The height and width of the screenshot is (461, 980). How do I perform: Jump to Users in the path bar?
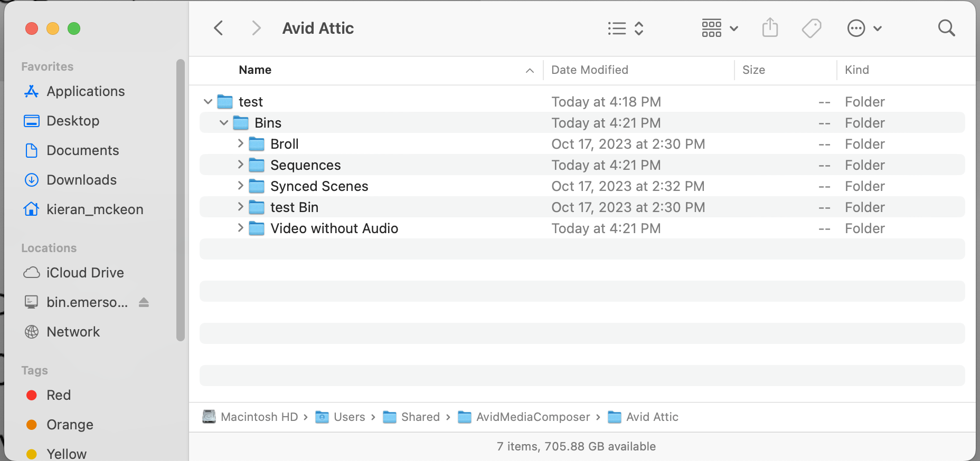pyautogui.click(x=349, y=417)
